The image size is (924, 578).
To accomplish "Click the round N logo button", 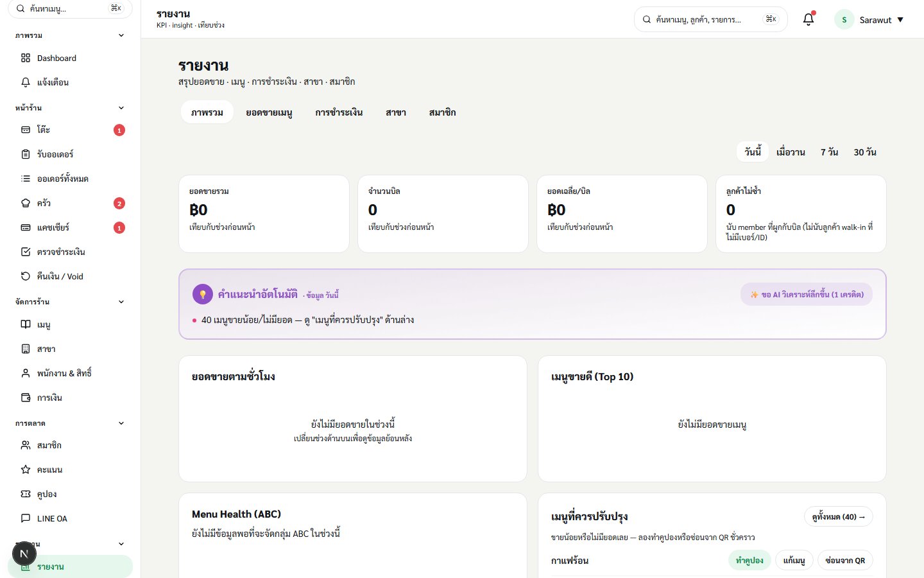I will click(x=24, y=554).
